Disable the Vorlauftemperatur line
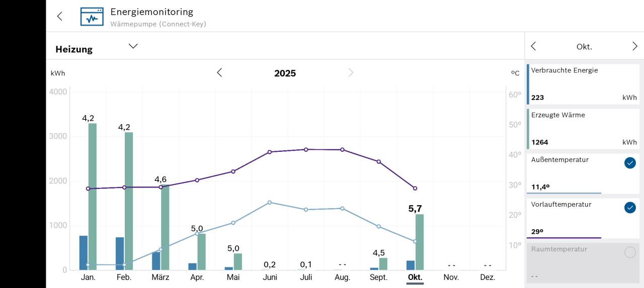Screen dimensions: 644x288 630,208
